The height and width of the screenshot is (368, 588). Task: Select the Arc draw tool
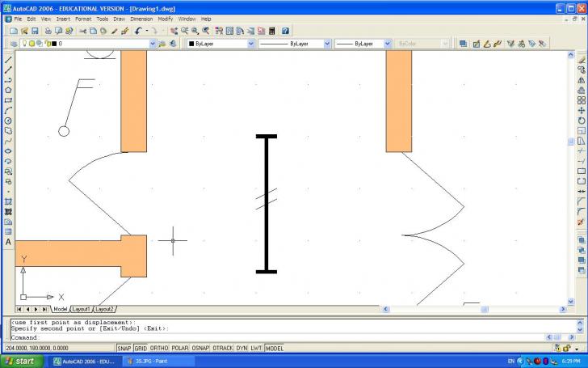8,110
